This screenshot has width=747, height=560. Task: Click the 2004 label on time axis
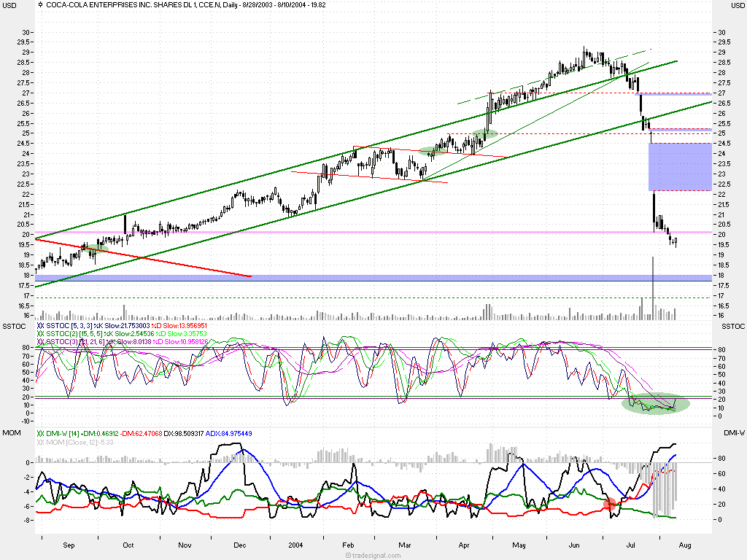click(295, 545)
